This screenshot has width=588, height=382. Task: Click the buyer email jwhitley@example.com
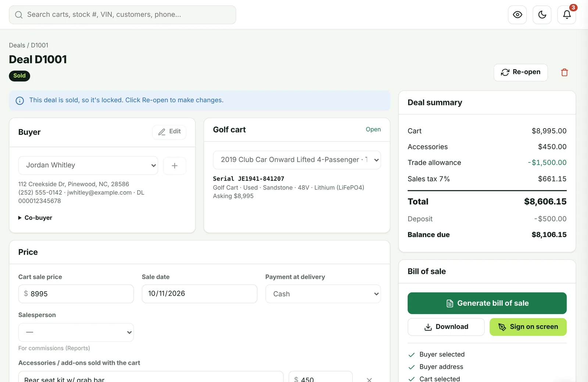coord(99,192)
